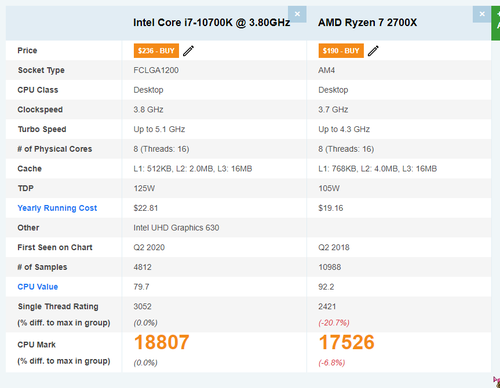Click the 17526 CPU Mark score
The image size is (500, 388).
coord(346,342)
